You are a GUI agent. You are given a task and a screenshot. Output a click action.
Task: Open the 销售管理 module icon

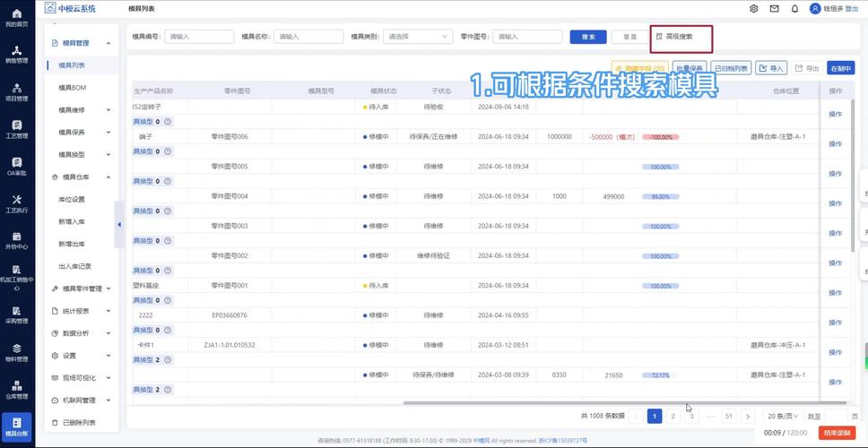click(17, 55)
